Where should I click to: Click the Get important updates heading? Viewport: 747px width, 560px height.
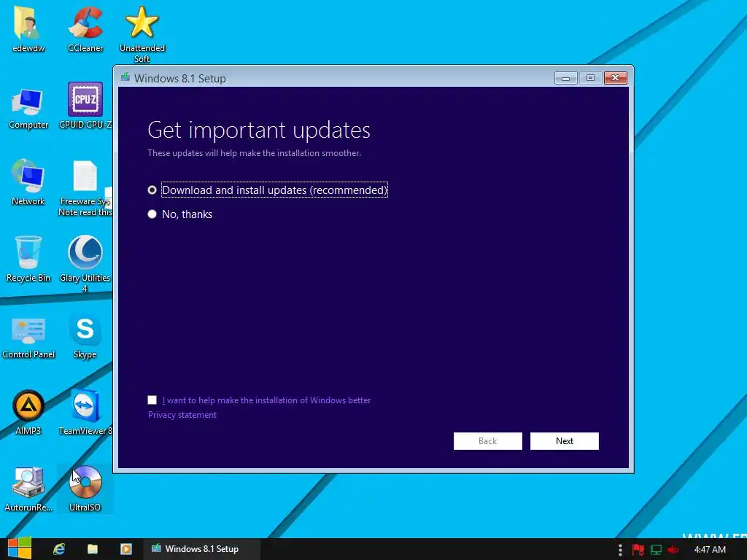tap(259, 130)
